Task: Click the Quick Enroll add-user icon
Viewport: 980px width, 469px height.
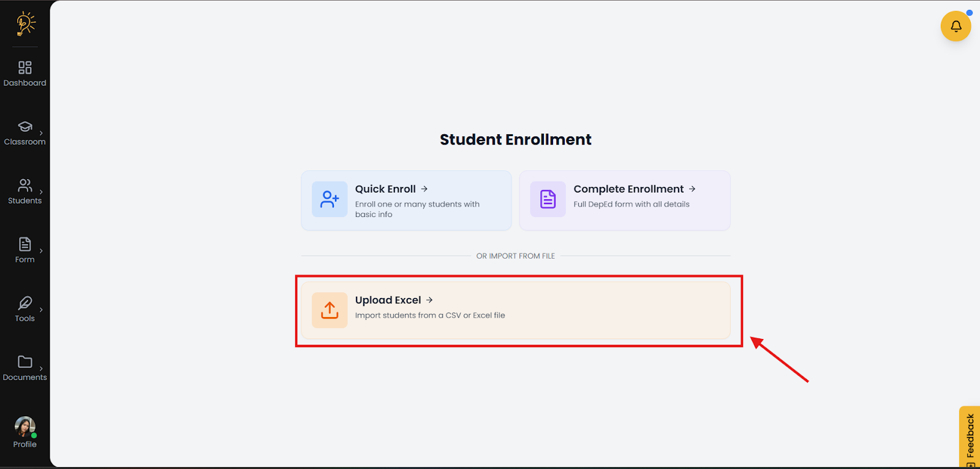Action: click(330, 199)
